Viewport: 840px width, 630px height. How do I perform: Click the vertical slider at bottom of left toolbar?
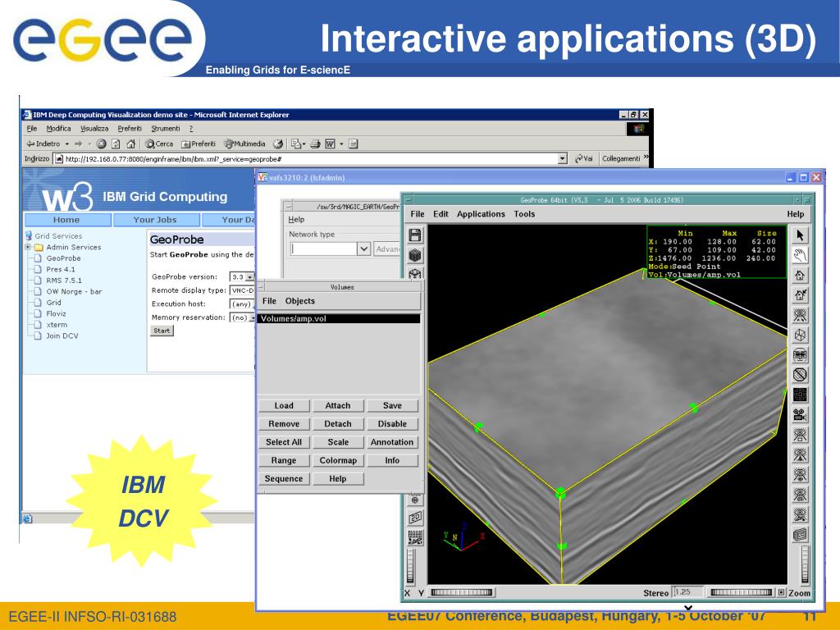click(411, 566)
